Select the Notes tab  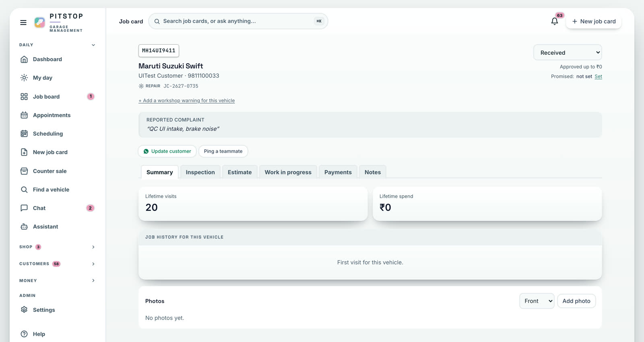point(373,172)
